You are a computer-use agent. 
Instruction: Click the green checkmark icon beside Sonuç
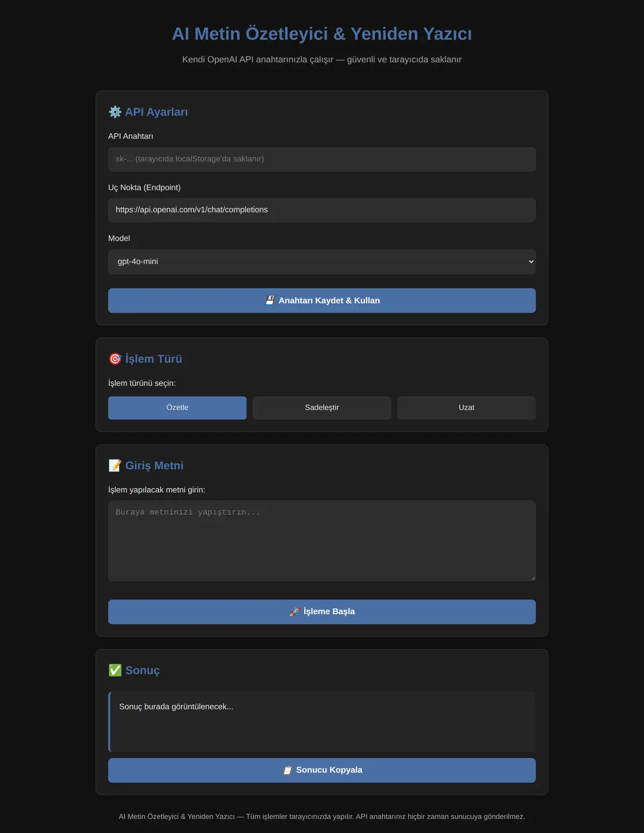[x=115, y=670]
